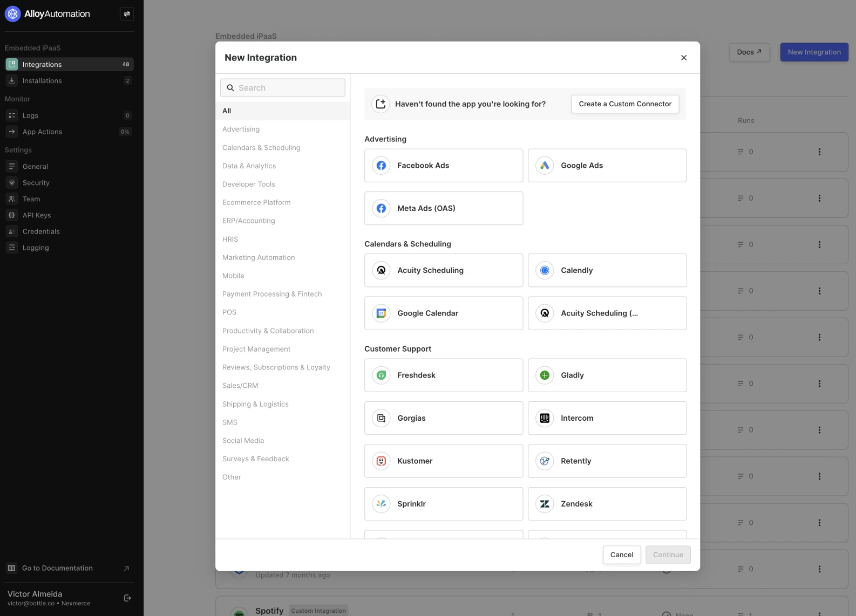The height and width of the screenshot is (616, 856).
Task: Click Create a Custom Connector button
Action: [625, 104]
